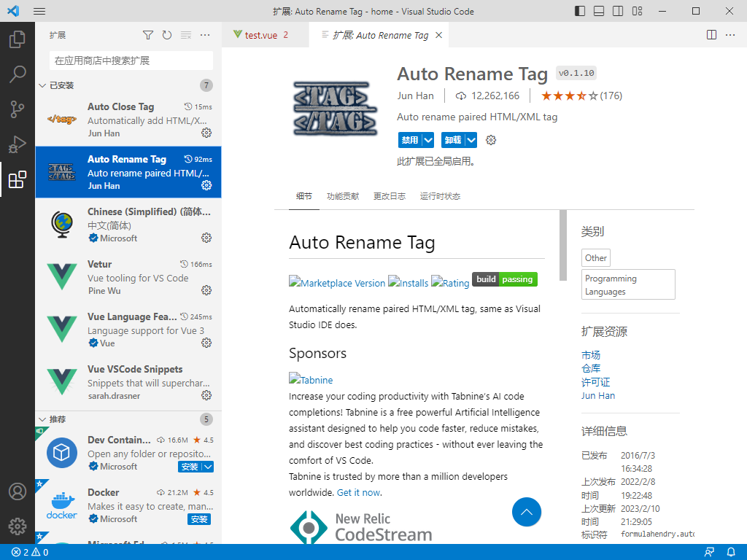The width and height of the screenshot is (747, 560).
Task: Open the Tabnine sponsor link
Action: click(x=311, y=379)
